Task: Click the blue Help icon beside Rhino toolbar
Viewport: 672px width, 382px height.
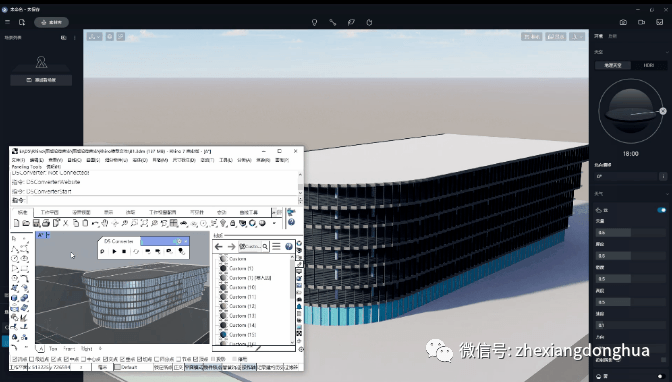Action: tap(291, 222)
